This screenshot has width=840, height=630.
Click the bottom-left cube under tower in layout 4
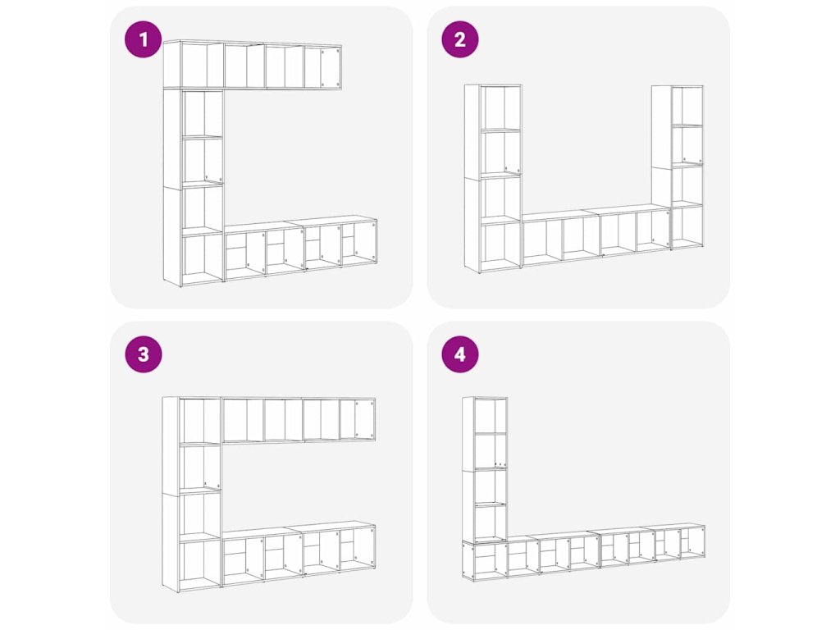point(484,560)
